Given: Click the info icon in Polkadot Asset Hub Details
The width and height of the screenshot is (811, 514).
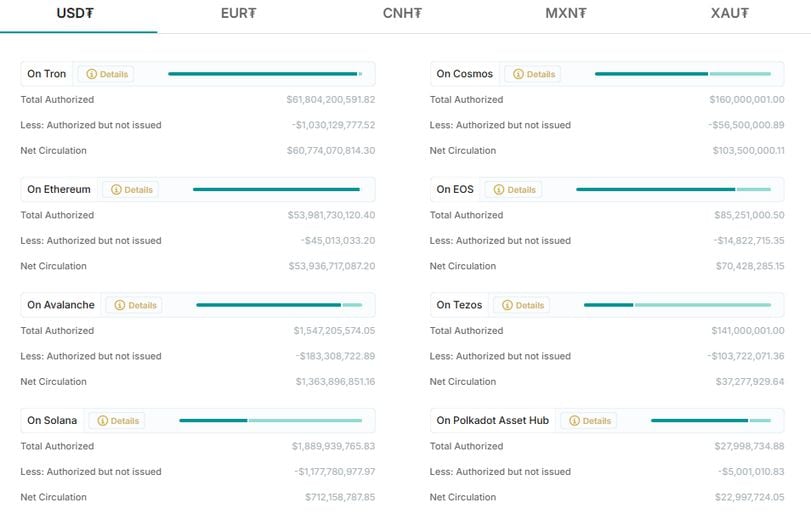Looking at the screenshot, I should pos(574,421).
